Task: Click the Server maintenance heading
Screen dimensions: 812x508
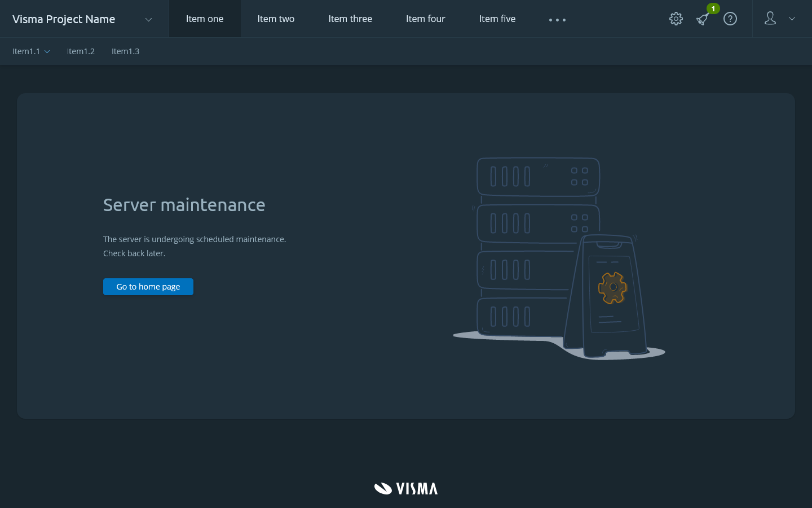Action: pos(184,205)
